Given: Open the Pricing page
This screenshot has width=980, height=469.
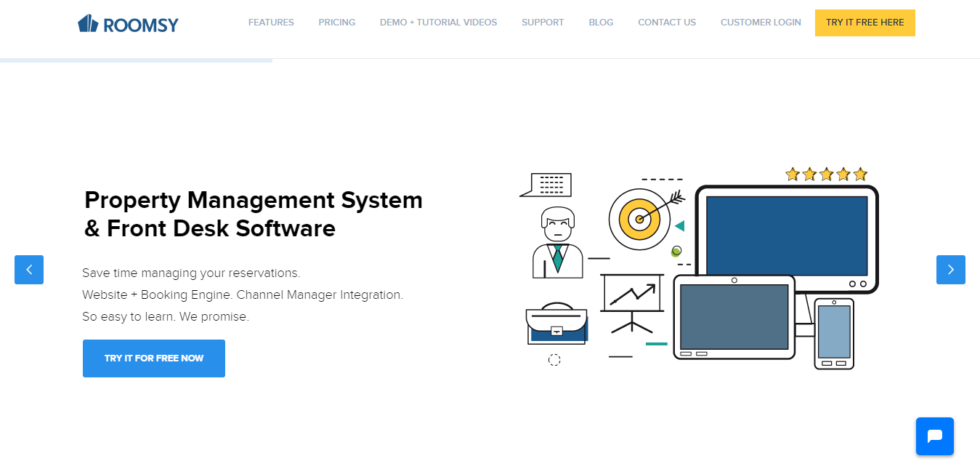Looking at the screenshot, I should coord(337,23).
